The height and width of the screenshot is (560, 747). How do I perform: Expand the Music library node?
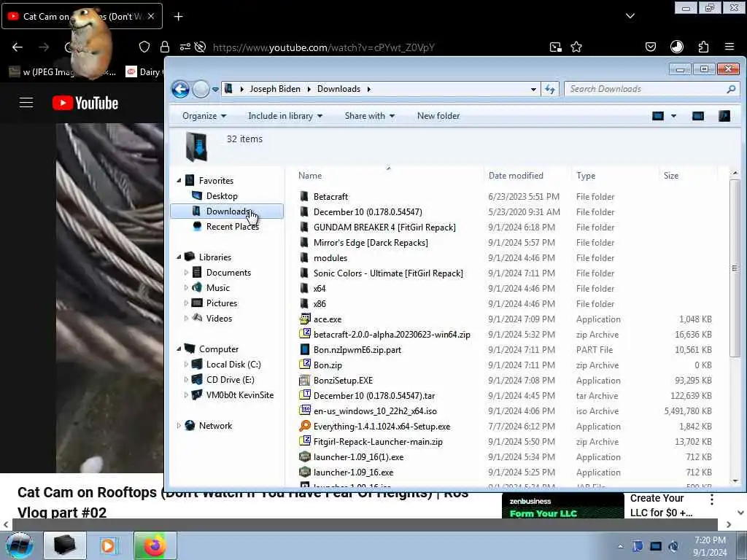186,287
